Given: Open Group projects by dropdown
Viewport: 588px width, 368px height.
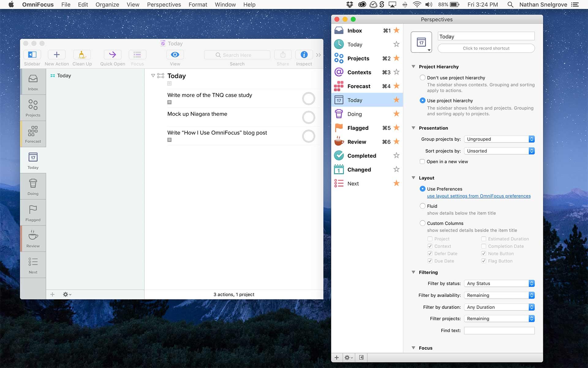Looking at the screenshot, I should pyautogui.click(x=499, y=139).
